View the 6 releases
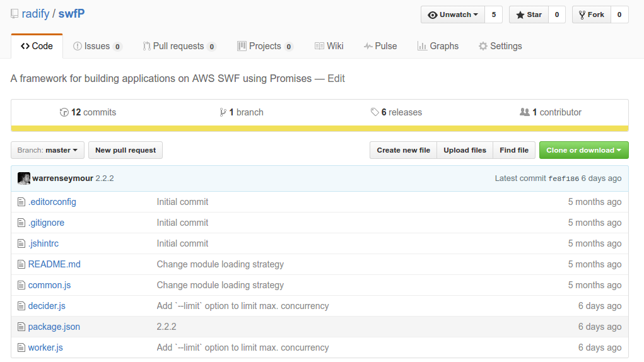This screenshot has width=644, height=362. tap(396, 112)
